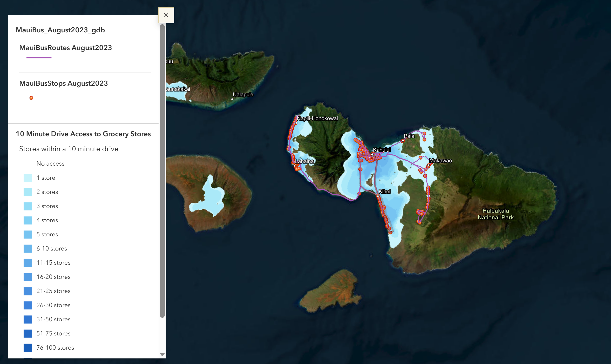Click the scroll down arrow in legend panel
This screenshot has width=611, height=364.
[x=162, y=354]
